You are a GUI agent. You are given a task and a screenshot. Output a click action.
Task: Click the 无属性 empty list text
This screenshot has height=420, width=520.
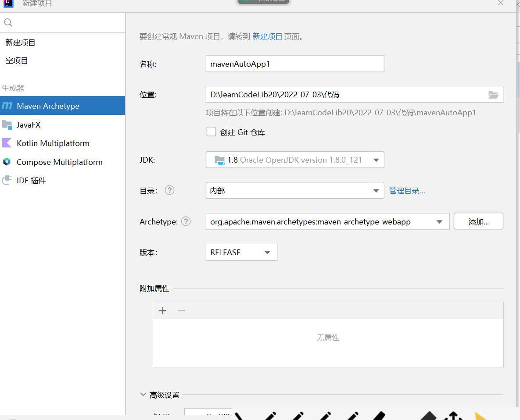point(328,338)
